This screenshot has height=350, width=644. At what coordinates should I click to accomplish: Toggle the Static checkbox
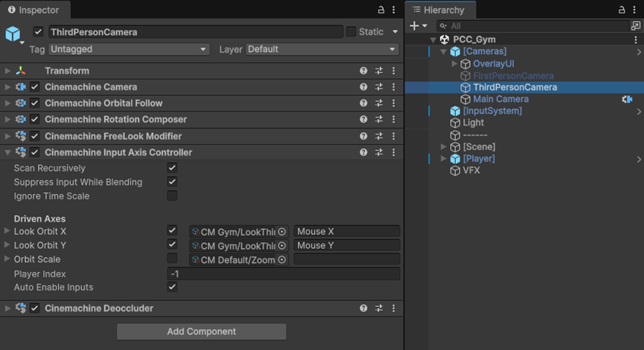pyautogui.click(x=351, y=32)
